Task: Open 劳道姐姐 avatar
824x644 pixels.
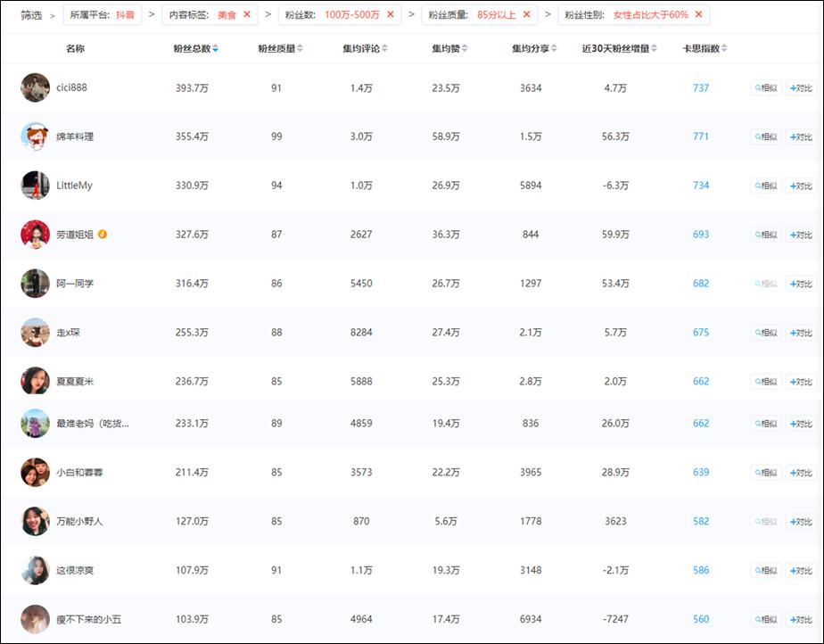Action: pyautogui.click(x=35, y=235)
